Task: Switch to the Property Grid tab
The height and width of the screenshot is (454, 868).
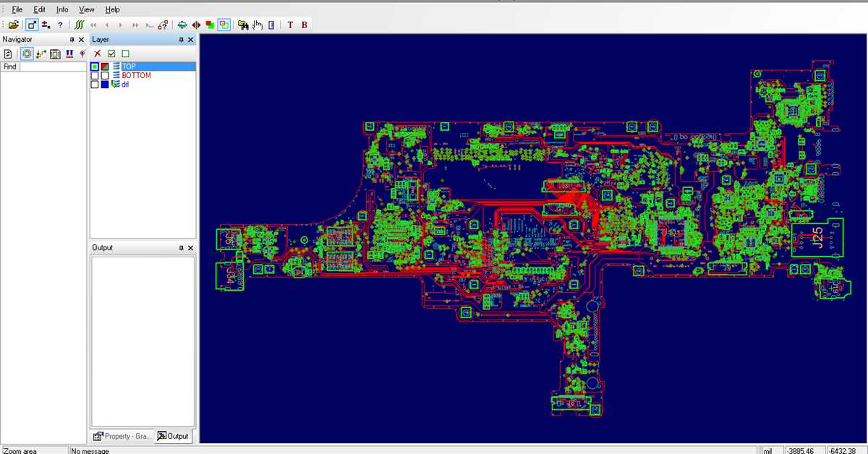Action: (x=123, y=436)
